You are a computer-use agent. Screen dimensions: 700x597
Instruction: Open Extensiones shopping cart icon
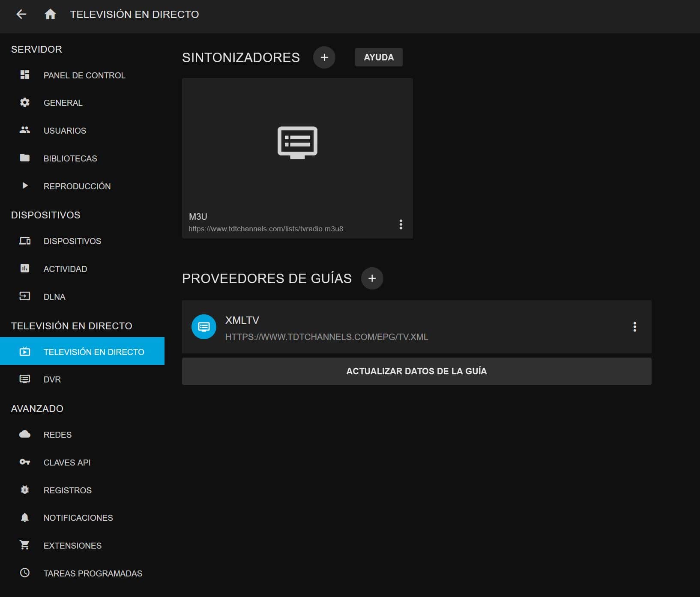(25, 545)
